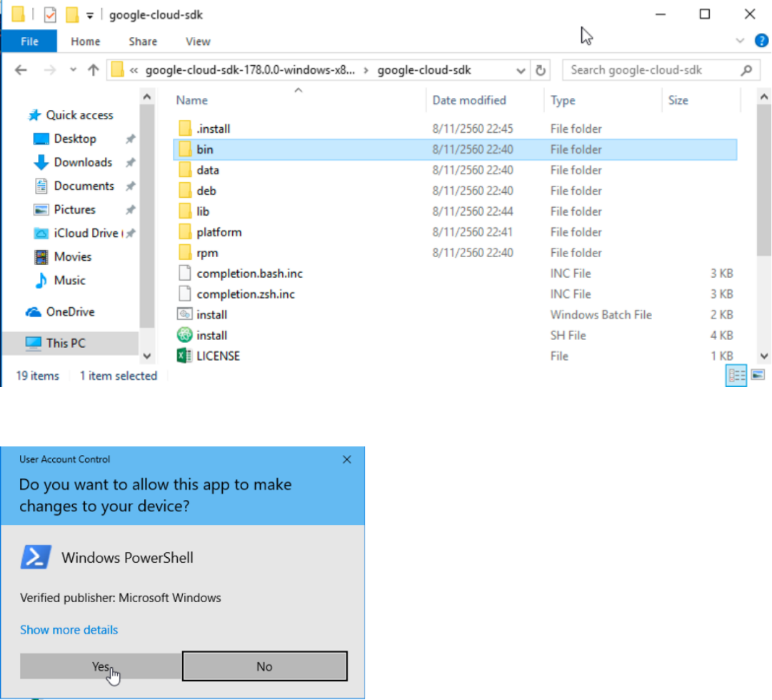The width and height of the screenshot is (772, 700).
Task: Select OneDrive in the navigation pane
Action: (59, 312)
